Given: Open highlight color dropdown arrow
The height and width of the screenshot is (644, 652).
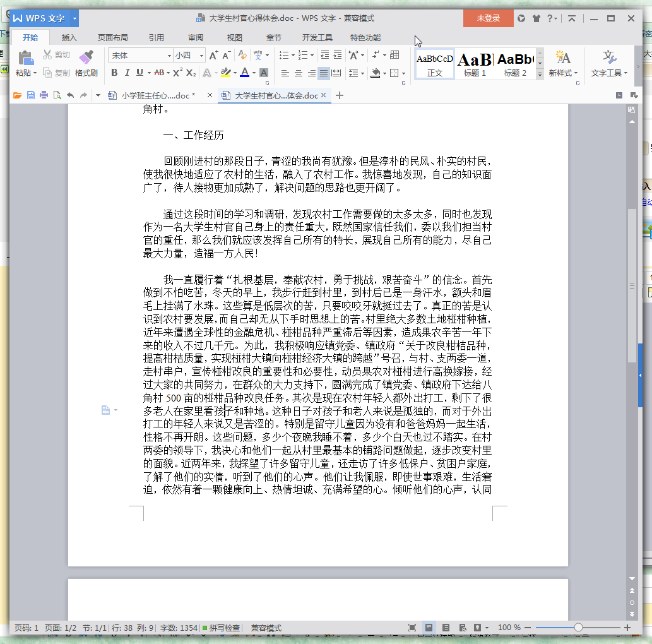Looking at the screenshot, I should pyautogui.click(x=235, y=73).
